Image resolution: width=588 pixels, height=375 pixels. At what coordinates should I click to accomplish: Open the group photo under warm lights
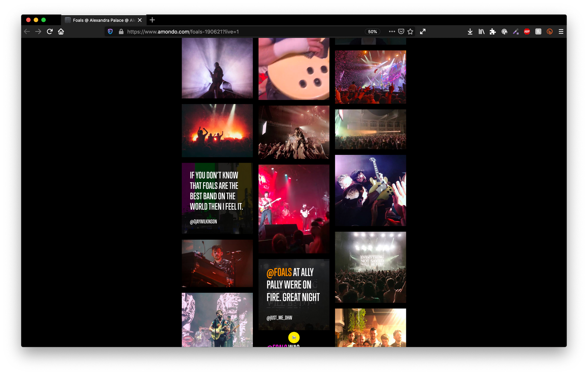(370, 328)
